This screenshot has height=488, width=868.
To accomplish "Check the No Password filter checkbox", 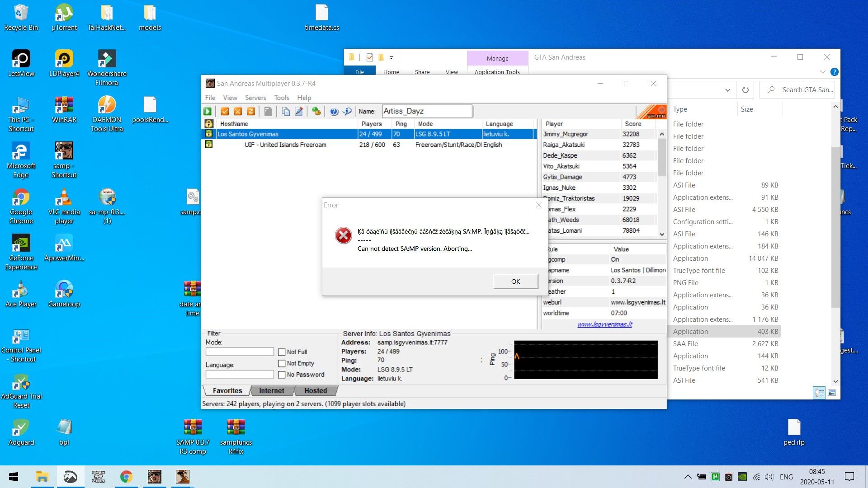I will coord(282,375).
